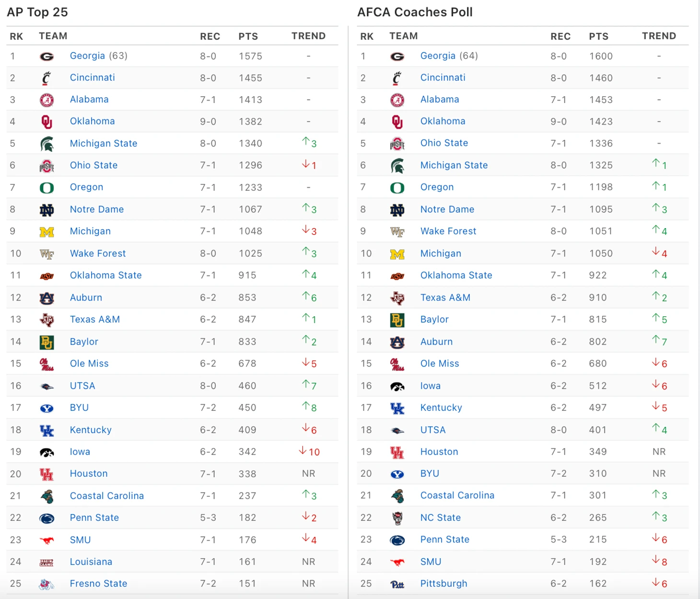
Task: Click the Cincinnati logo in Coaches Poll
Action: 397,78
